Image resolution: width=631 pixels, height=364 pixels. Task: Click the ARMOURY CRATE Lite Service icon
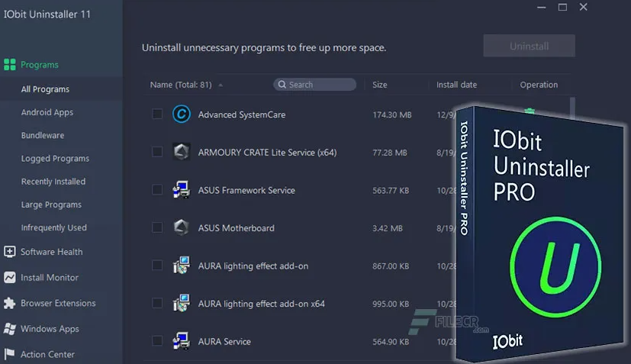[x=182, y=152]
